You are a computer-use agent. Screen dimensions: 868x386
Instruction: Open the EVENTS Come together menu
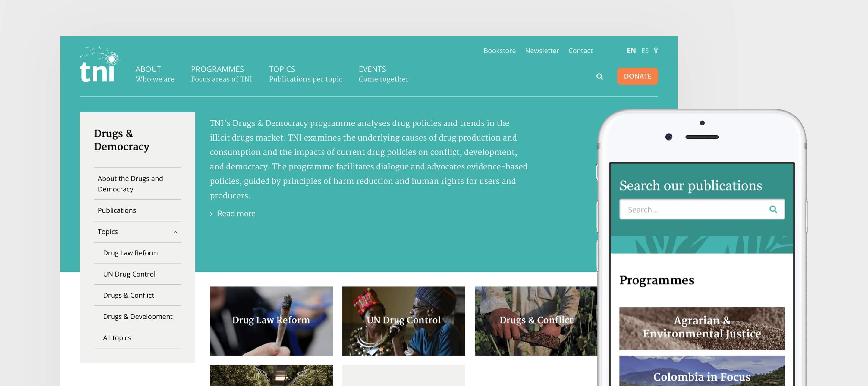click(383, 74)
